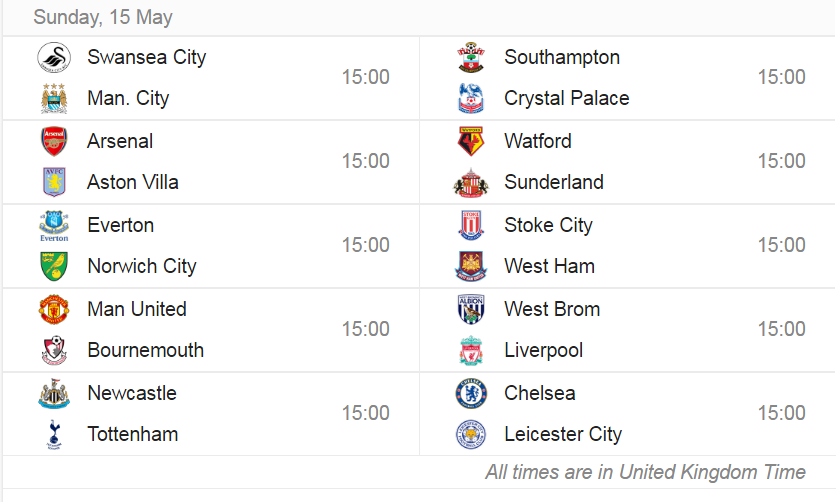Click the Sunday, 15 May date header
Image resolution: width=836 pixels, height=502 pixels.
103,18
